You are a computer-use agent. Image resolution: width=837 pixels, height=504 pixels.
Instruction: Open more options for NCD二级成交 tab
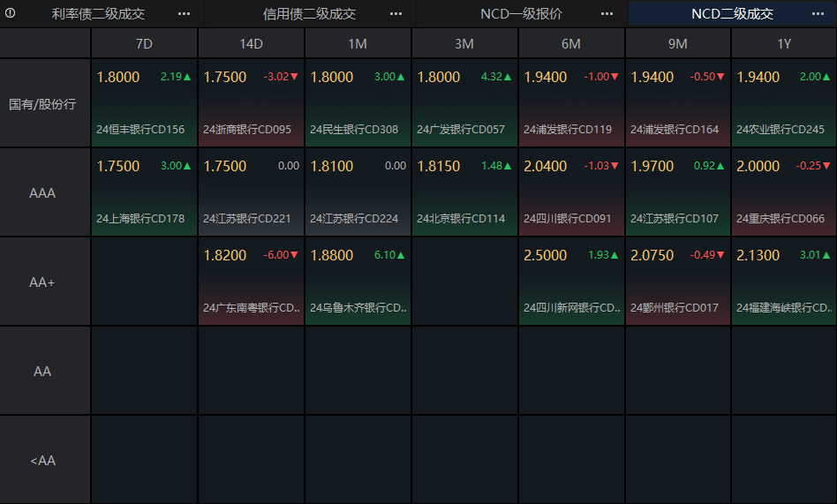818,14
